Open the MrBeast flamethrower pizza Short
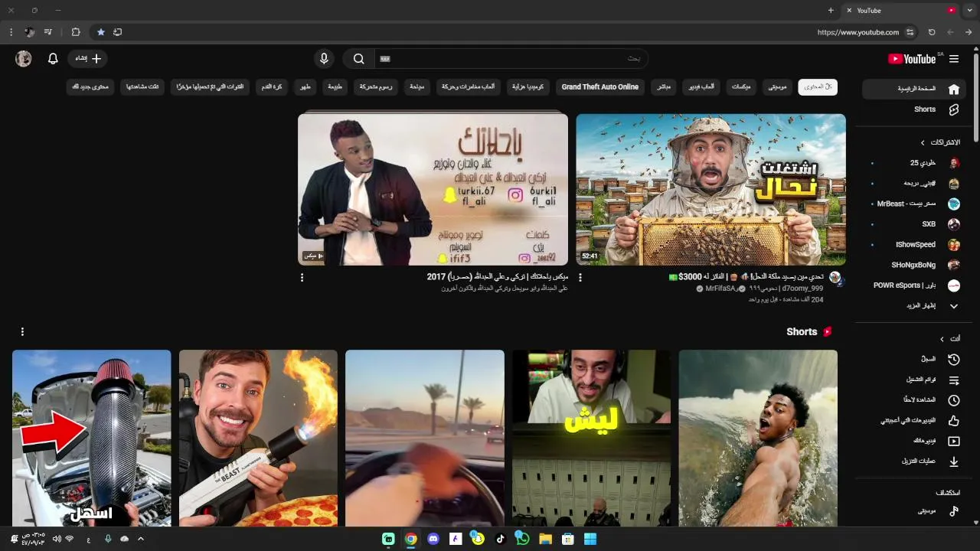This screenshot has width=980, height=551. 258,438
